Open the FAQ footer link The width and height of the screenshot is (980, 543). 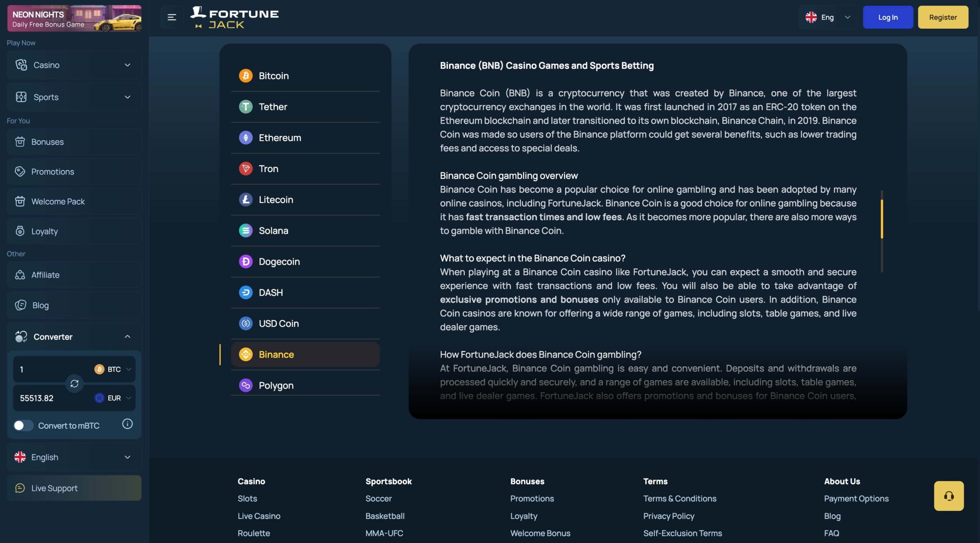[831, 533]
